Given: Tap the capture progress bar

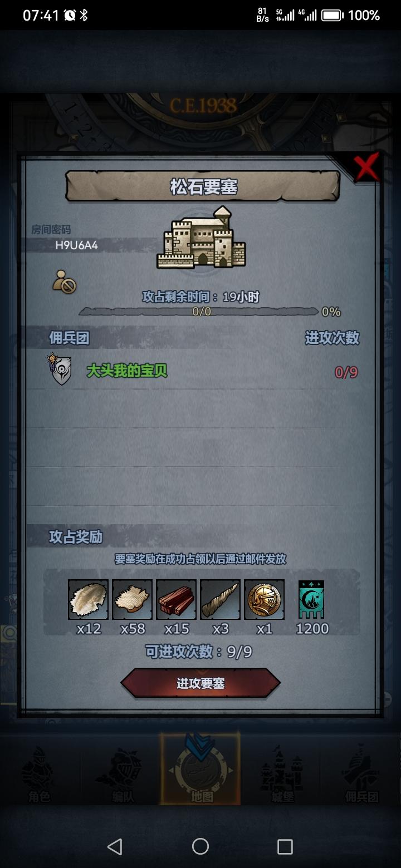Looking at the screenshot, I should pyautogui.click(x=199, y=312).
